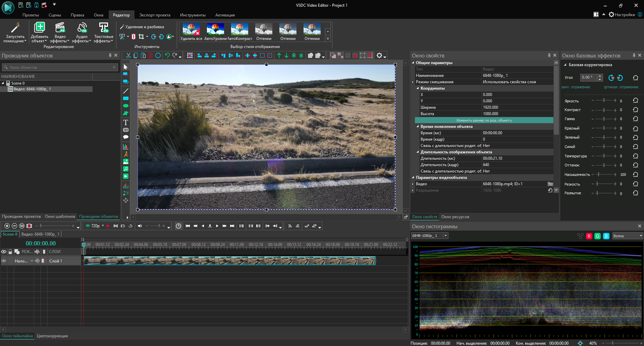Click Изменить размер по род. объекту button
The image size is (644, 346).
tap(484, 120)
